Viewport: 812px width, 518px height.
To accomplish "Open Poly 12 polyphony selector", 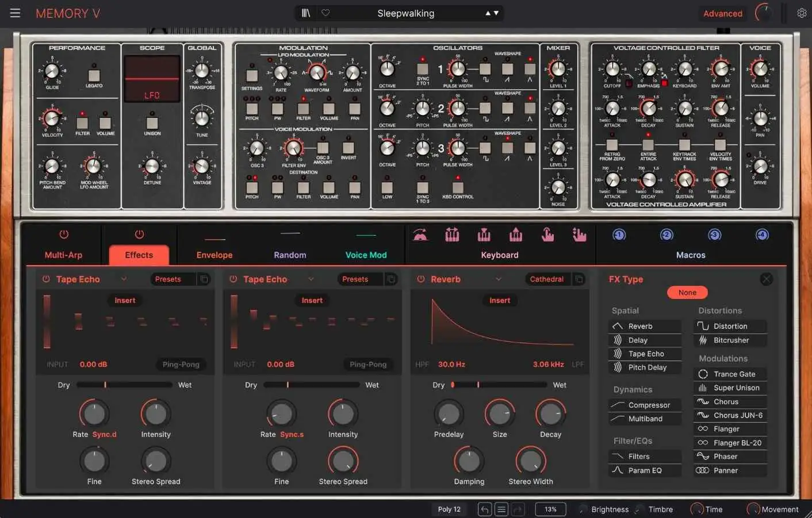I will point(449,509).
